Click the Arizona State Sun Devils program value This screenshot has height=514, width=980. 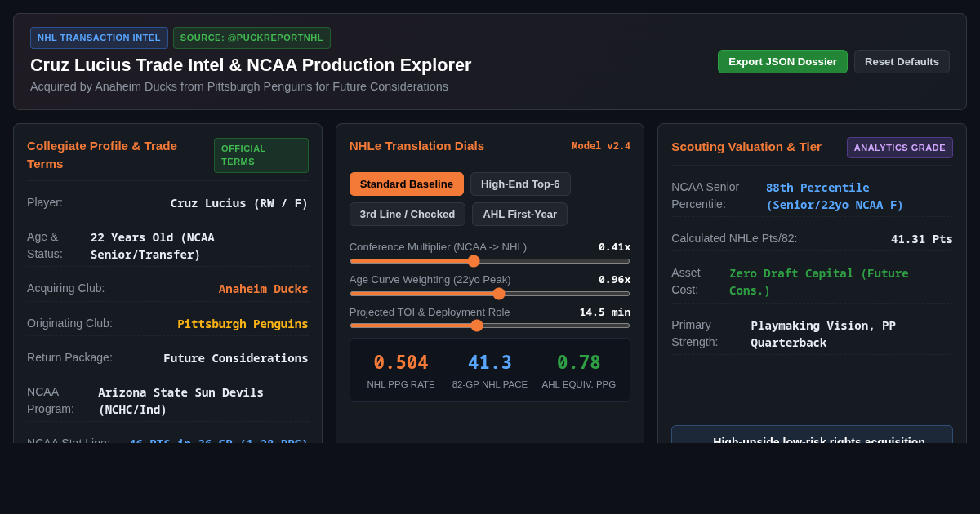(x=180, y=401)
